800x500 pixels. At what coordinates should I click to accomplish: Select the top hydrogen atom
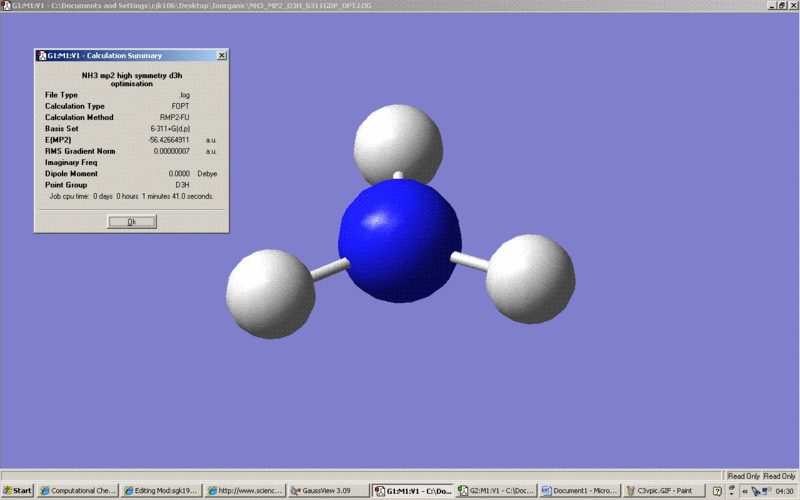[398, 143]
